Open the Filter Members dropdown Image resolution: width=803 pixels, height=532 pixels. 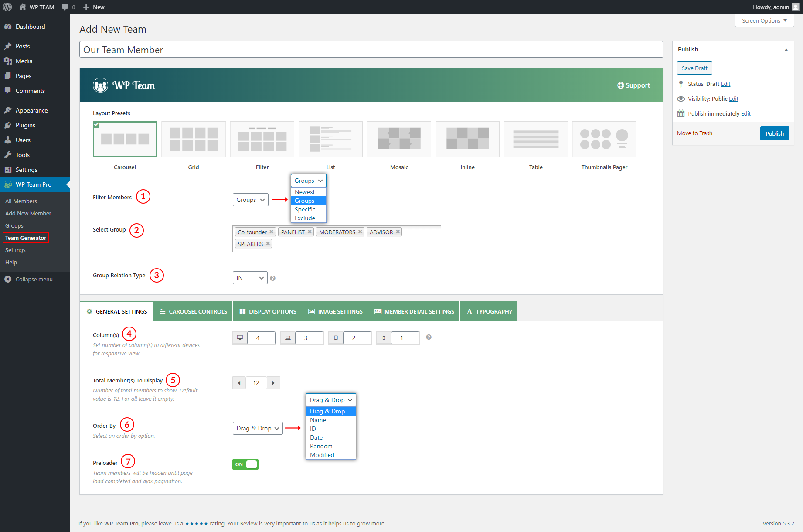click(250, 200)
